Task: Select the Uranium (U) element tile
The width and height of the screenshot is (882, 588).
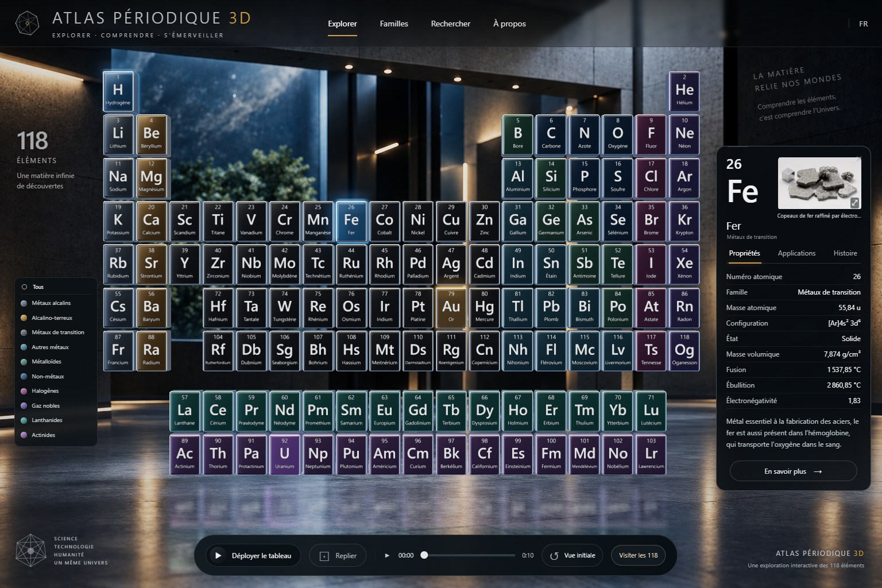Action: [284, 454]
